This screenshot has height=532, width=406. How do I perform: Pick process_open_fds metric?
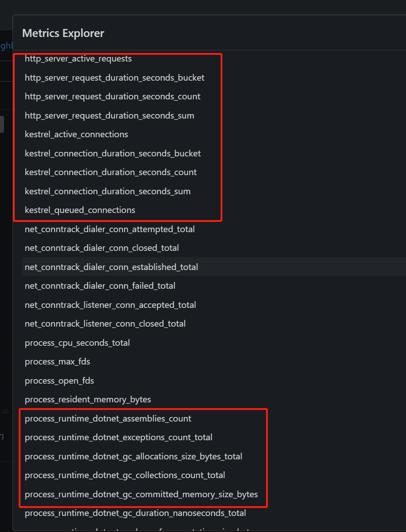tap(59, 381)
